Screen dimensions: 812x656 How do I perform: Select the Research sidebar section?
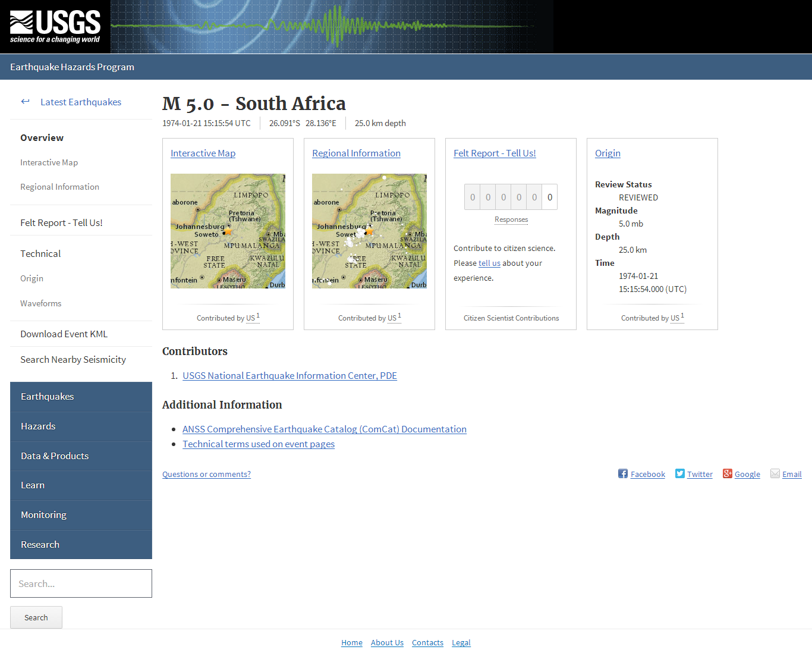[x=40, y=544]
